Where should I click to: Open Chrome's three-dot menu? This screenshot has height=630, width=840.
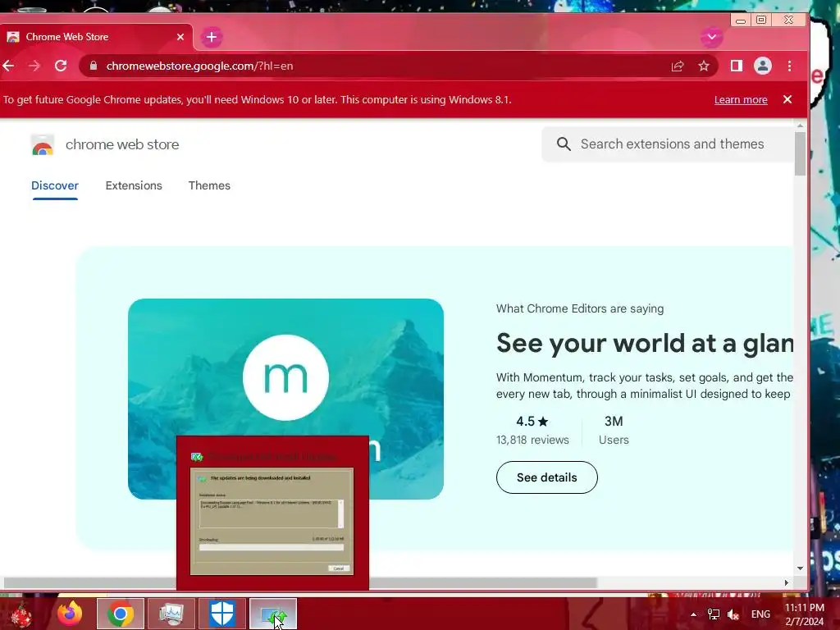click(x=790, y=66)
